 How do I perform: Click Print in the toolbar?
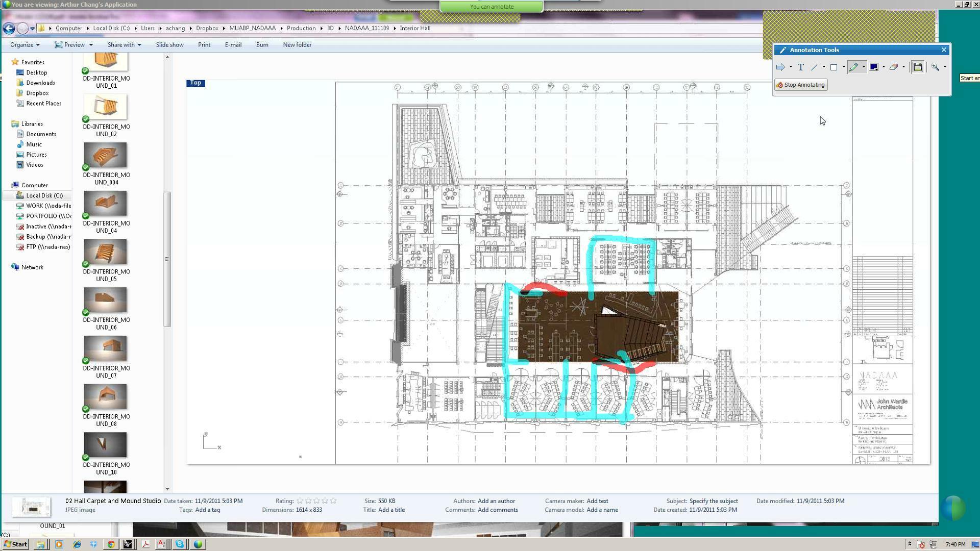(204, 45)
